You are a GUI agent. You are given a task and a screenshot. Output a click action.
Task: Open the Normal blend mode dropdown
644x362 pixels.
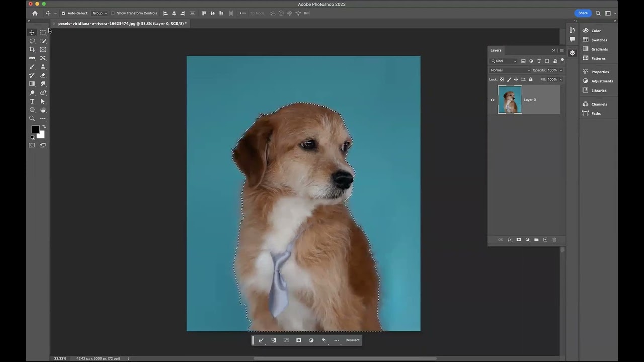coord(510,70)
